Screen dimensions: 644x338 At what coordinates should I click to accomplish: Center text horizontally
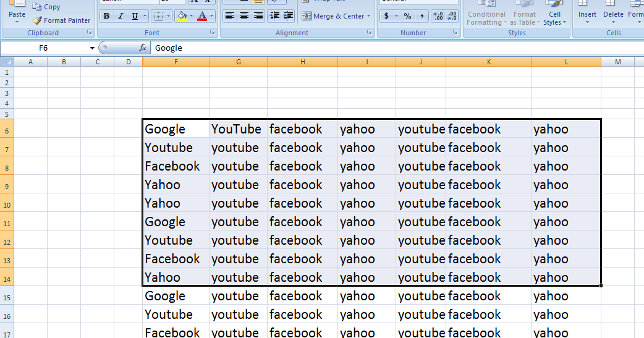[x=244, y=16]
